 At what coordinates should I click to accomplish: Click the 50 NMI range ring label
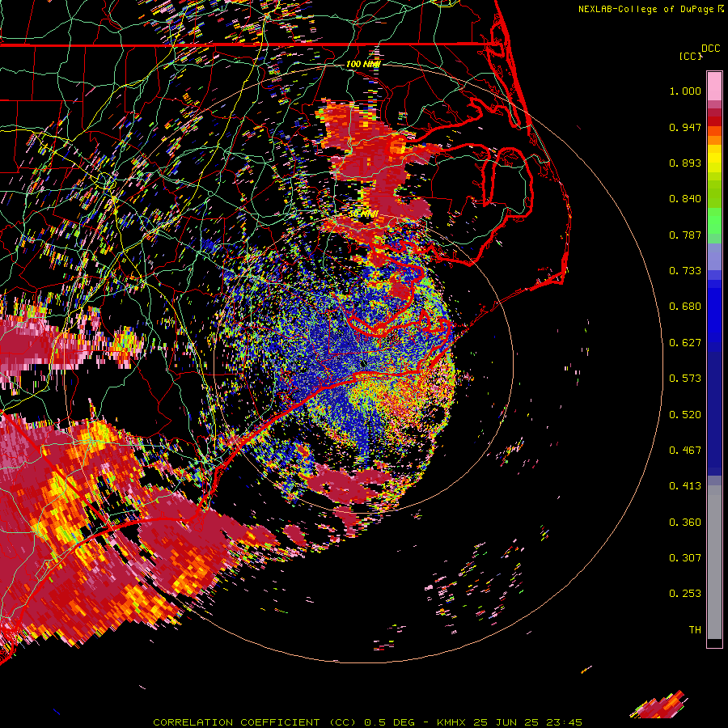tap(363, 214)
